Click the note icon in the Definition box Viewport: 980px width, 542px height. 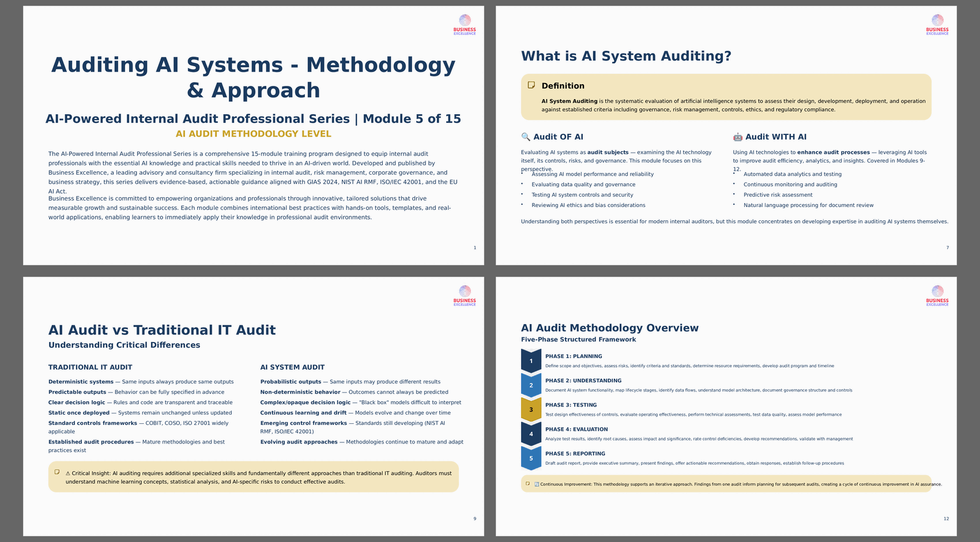point(532,85)
